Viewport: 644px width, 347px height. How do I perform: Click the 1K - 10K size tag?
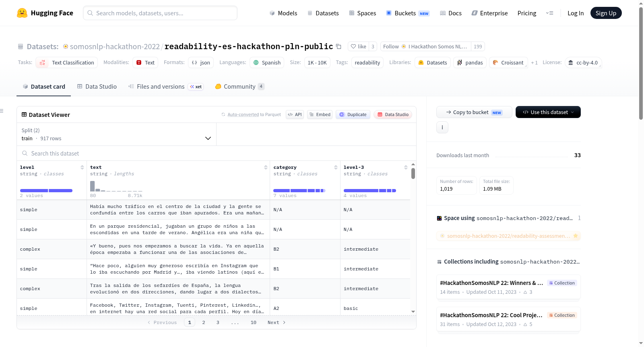point(317,62)
